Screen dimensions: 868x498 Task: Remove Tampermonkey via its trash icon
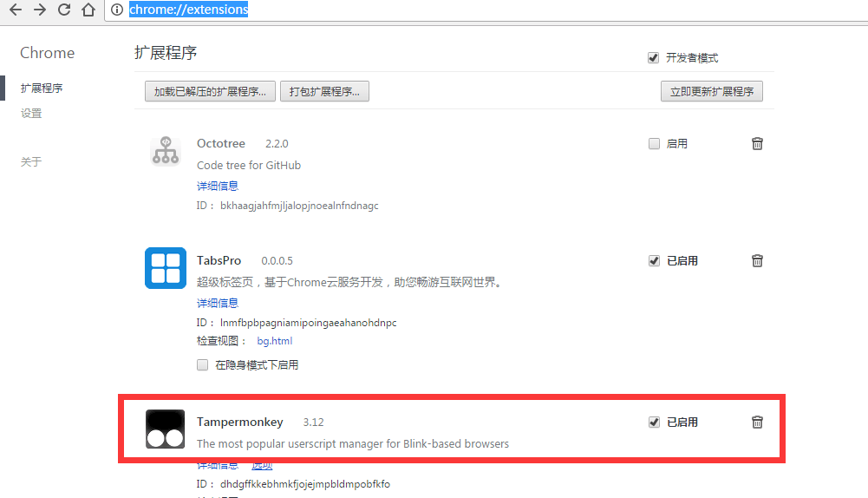pos(757,423)
